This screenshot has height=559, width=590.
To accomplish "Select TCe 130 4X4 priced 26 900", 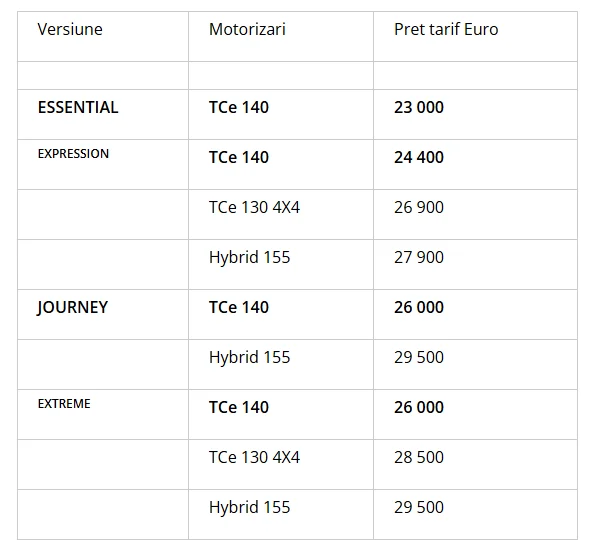I will coord(254,207).
